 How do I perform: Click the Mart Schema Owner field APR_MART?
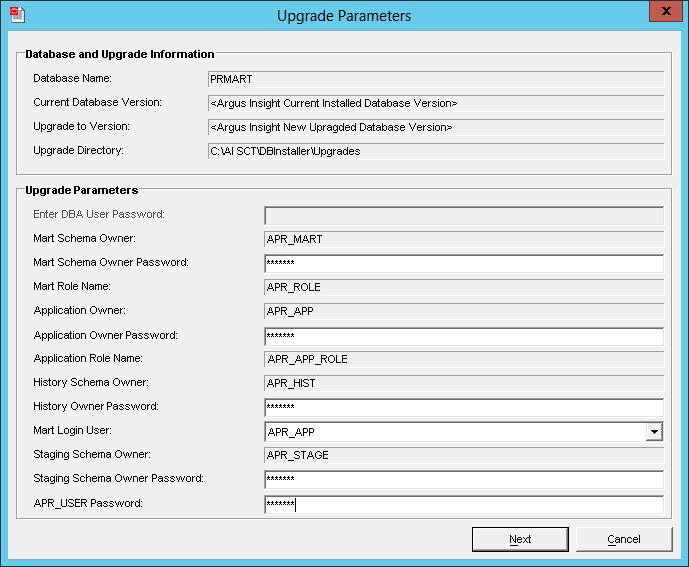464,239
